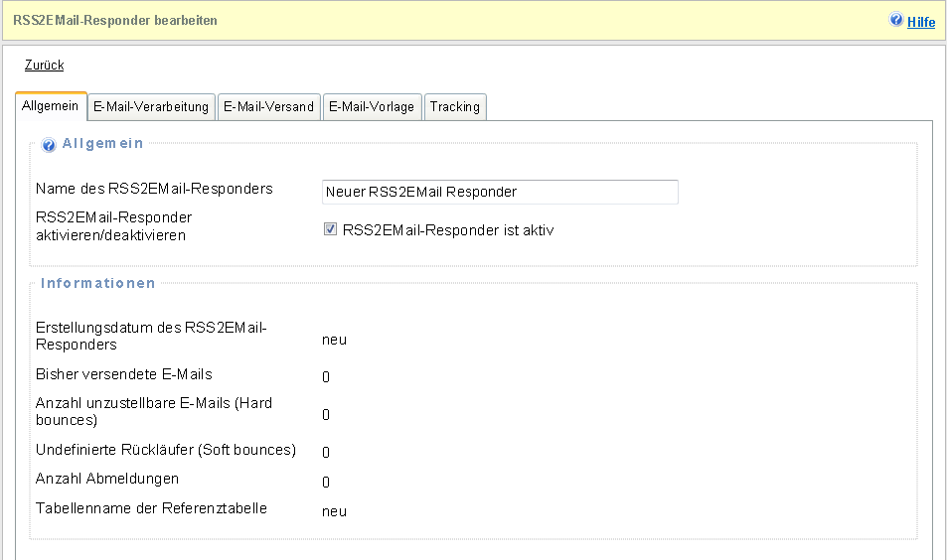Image resolution: width=947 pixels, height=560 pixels.
Task: Click the 'Name des RSS2EMail-Responders' label
Action: coord(154,189)
